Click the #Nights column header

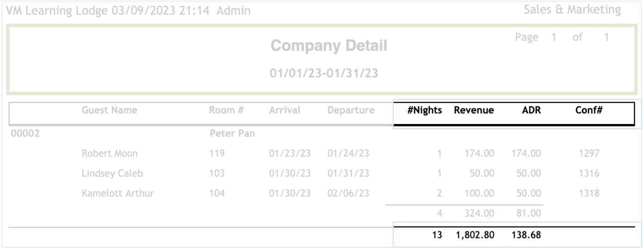424,111
